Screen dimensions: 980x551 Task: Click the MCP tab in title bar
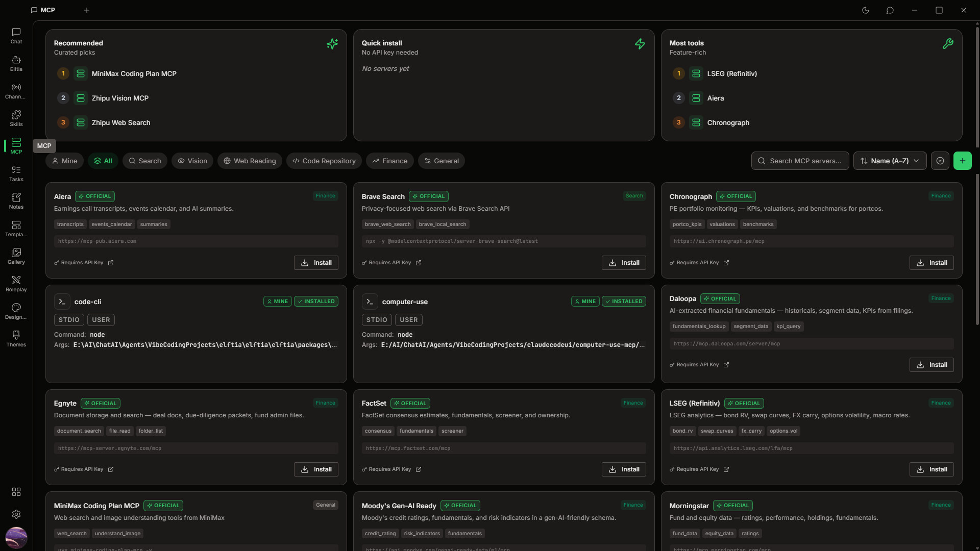click(43, 10)
